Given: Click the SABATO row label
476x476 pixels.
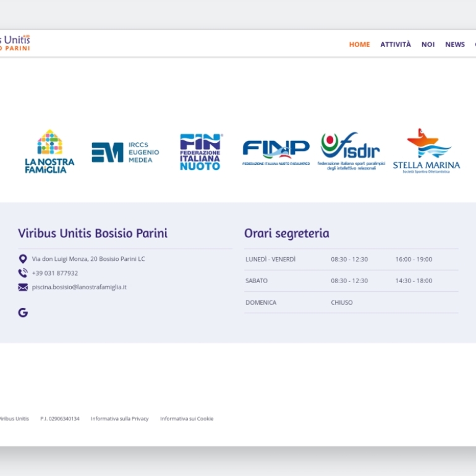Looking at the screenshot, I should point(257,281).
